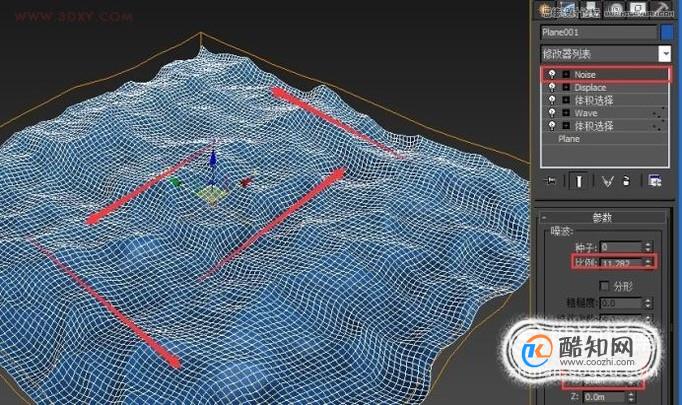Select the Displace modifier in the stack
The width and height of the screenshot is (682, 405).
(590, 87)
